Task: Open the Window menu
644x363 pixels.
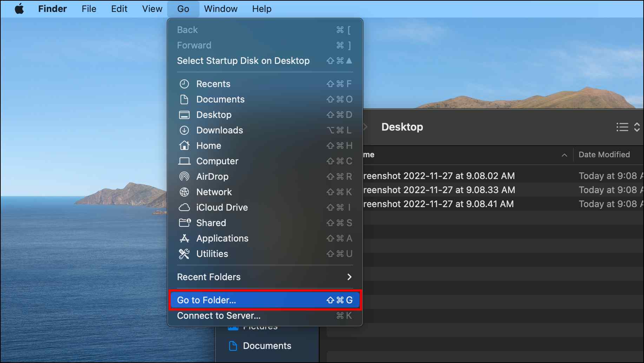Action: pos(221,9)
